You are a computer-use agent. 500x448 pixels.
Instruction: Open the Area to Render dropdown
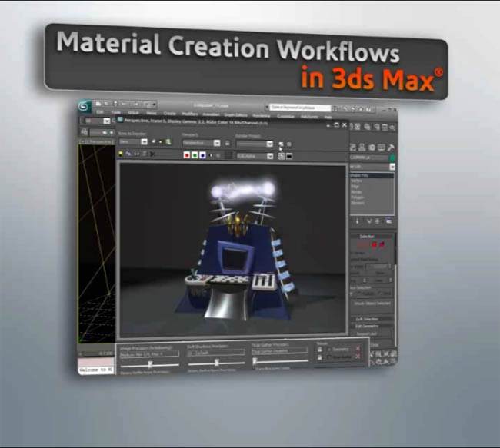coord(133,141)
